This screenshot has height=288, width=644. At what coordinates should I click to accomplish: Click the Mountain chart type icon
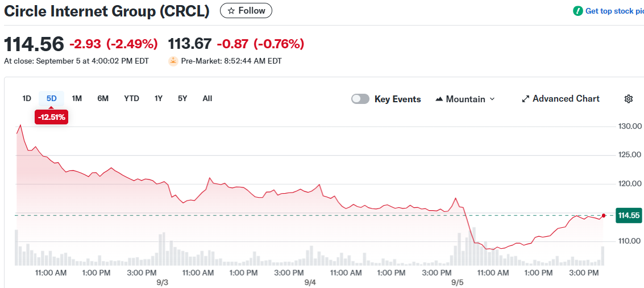[439, 99]
